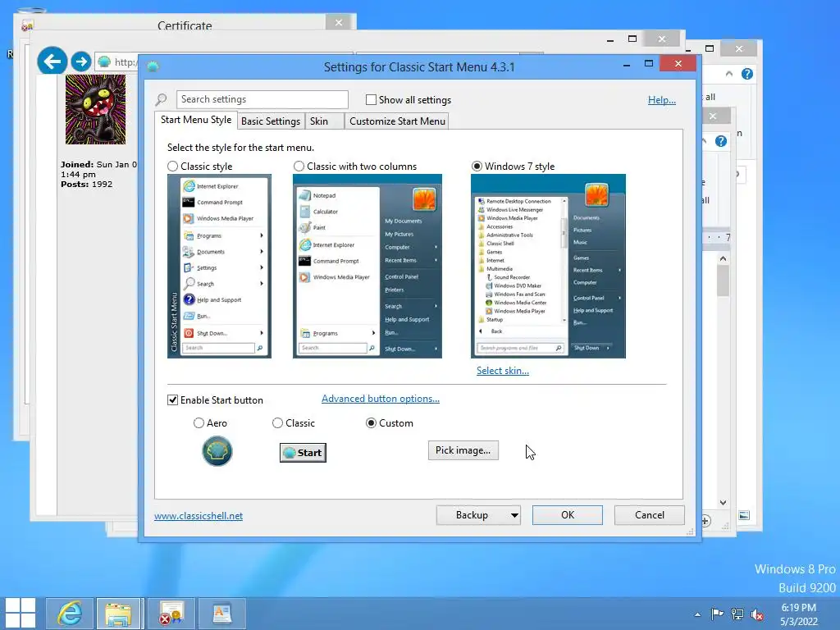The image size is (840, 630).
Task: Open the document app taskbar icon
Action: click(x=221, y=613)
